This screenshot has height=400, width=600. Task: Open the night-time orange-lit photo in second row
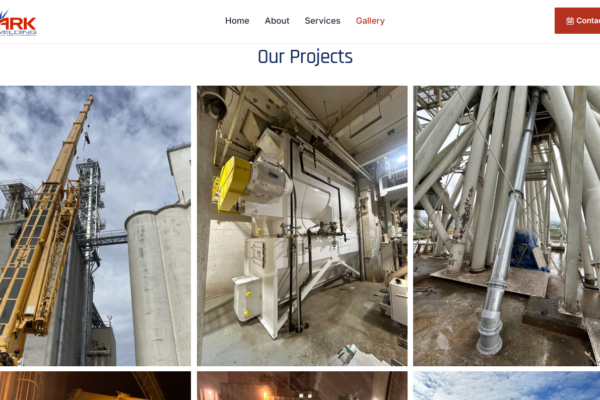pos(95,385)
